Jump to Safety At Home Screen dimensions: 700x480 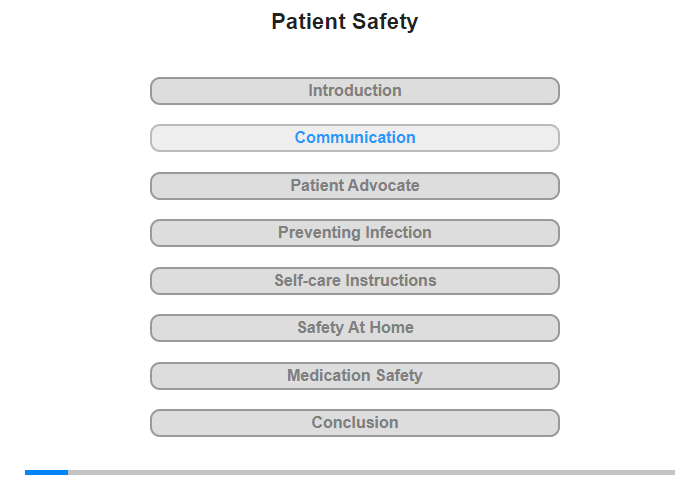pos(354,328)
